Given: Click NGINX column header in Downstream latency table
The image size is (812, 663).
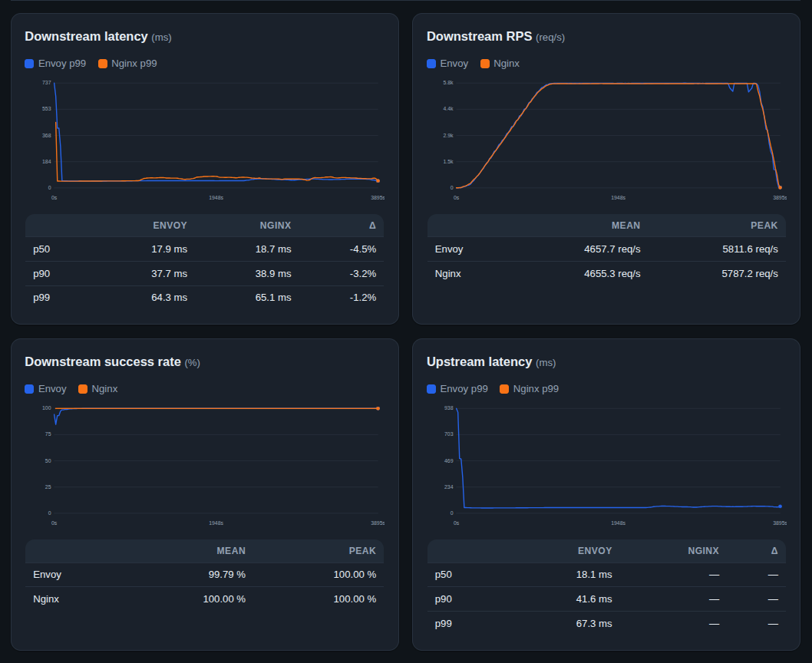Looking at the screenshot, I should [276, 226].
